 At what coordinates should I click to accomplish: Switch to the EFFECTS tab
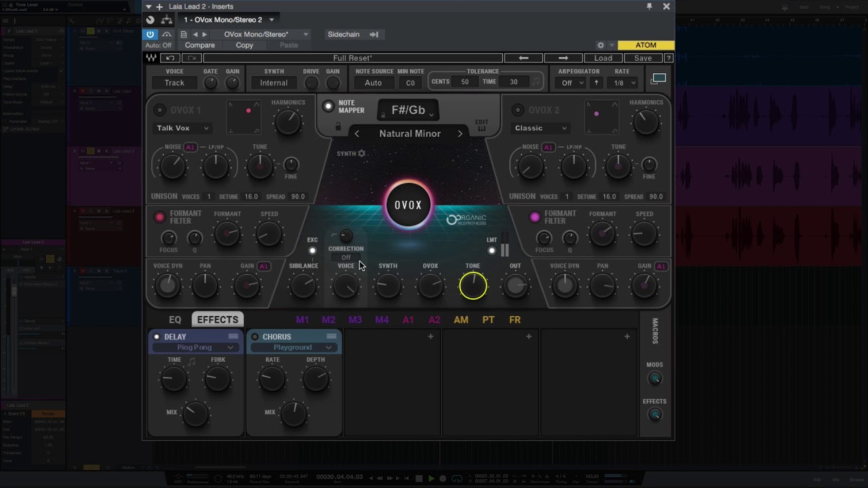click(218, 319)
